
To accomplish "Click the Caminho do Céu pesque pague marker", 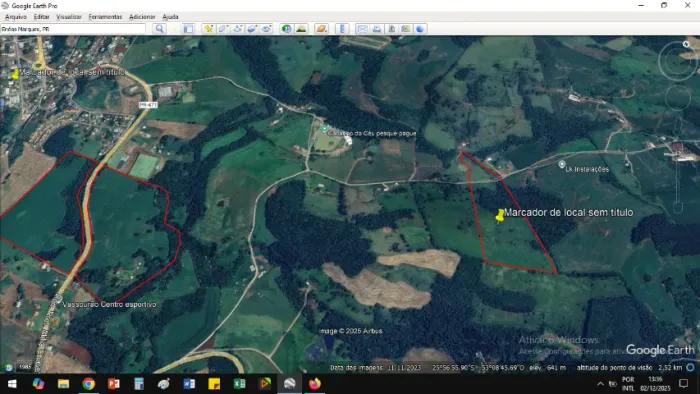I will [x=325, y=129].
